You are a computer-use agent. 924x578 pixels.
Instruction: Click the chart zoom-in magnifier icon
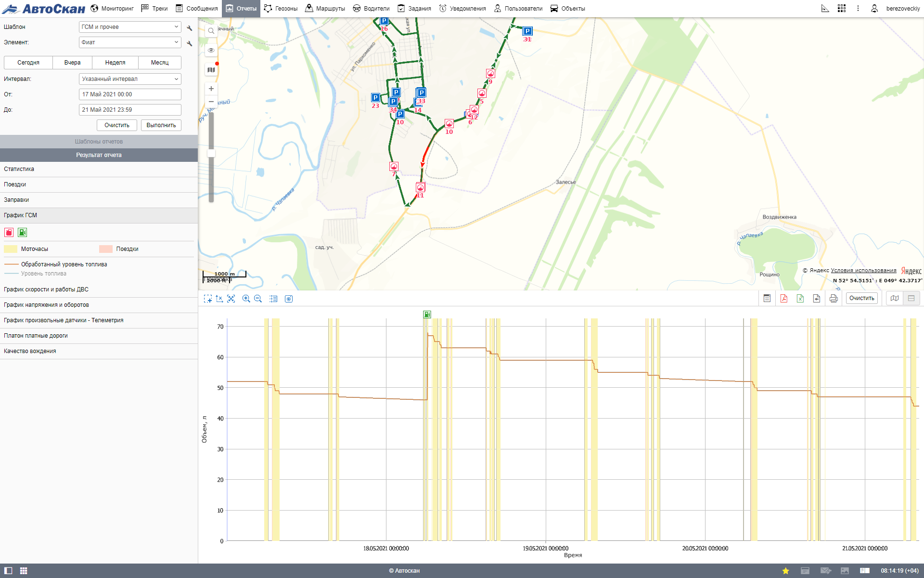246,299
